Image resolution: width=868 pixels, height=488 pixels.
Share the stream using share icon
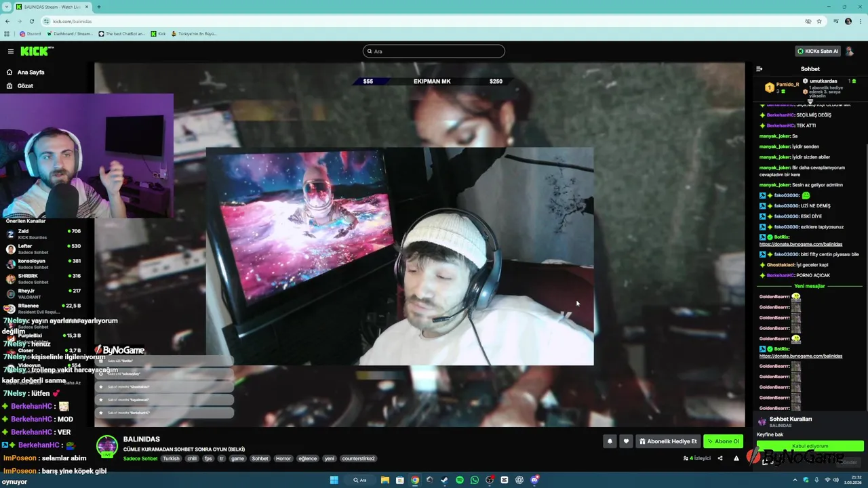(x=720, y=458)
